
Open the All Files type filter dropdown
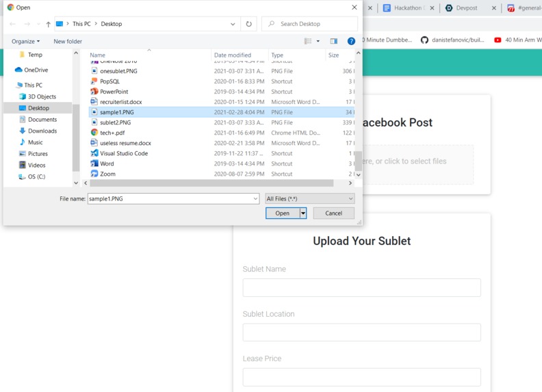[x=310, y=199]
